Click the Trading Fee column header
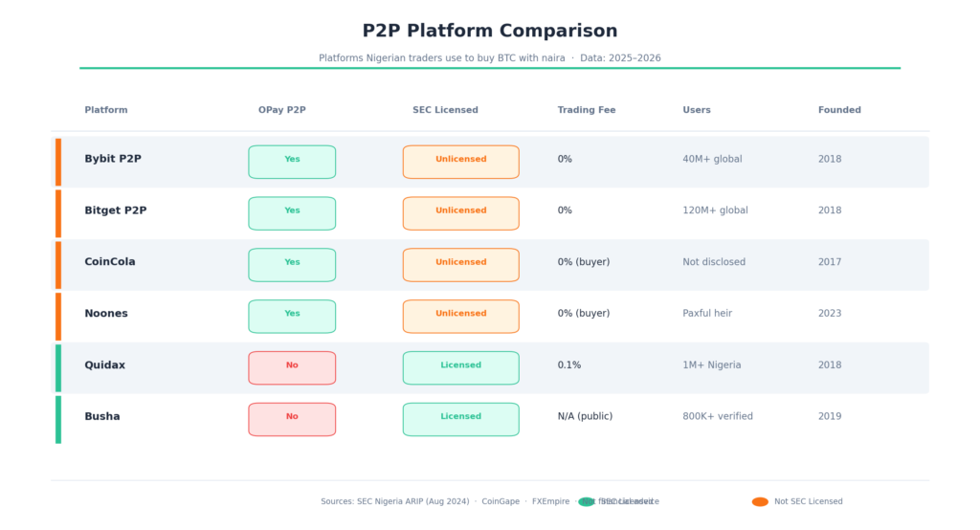Viewport: 980px width, 530px height. click(587, 110)
